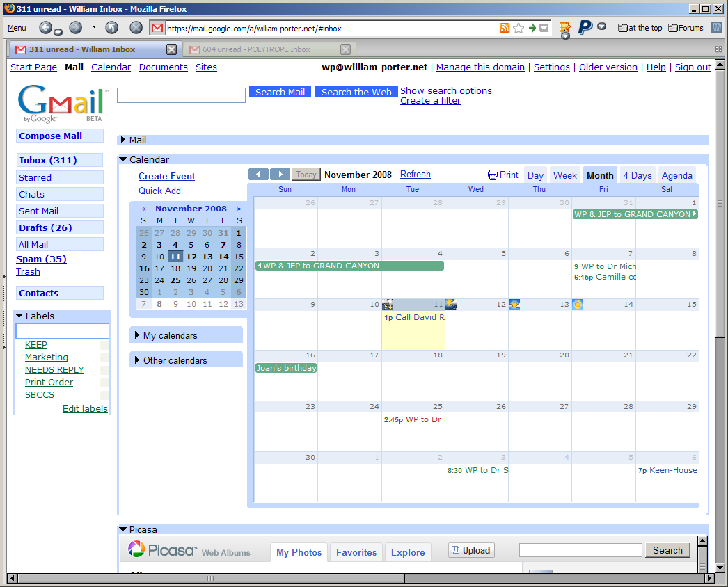Click the Picasa search input field

pos(580,550)
